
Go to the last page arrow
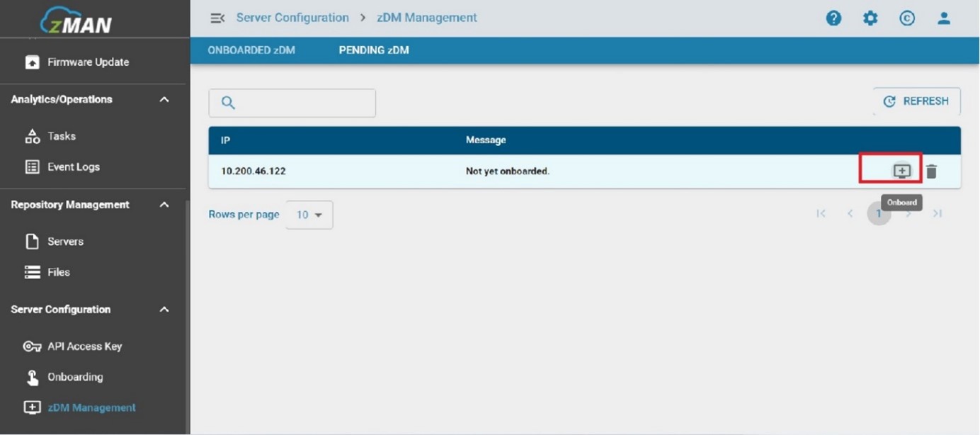[938, 213]
